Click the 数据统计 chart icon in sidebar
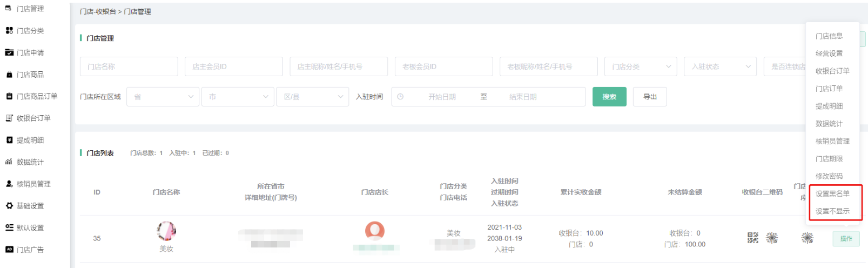Screen dimensions: 868x268 (9, 162)
